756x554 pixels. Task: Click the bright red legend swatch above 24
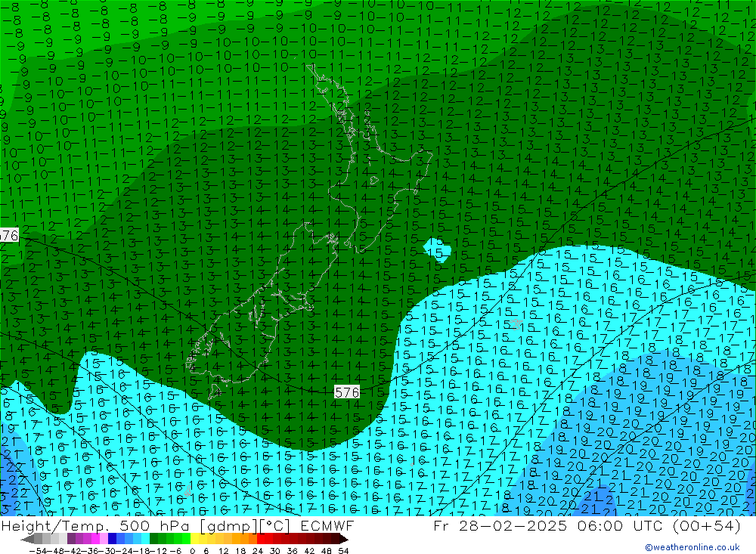pyautogui.click(x=261, y=539)
